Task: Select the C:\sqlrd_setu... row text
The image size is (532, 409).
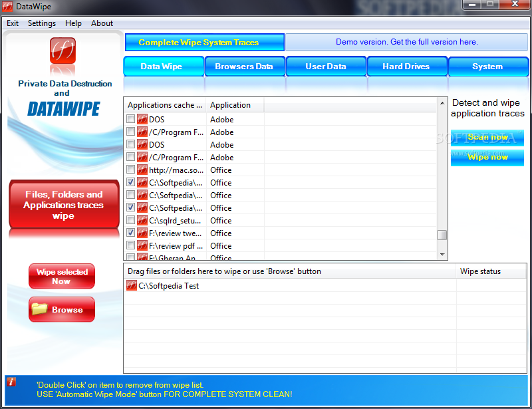Action: [x=175, y=220]
